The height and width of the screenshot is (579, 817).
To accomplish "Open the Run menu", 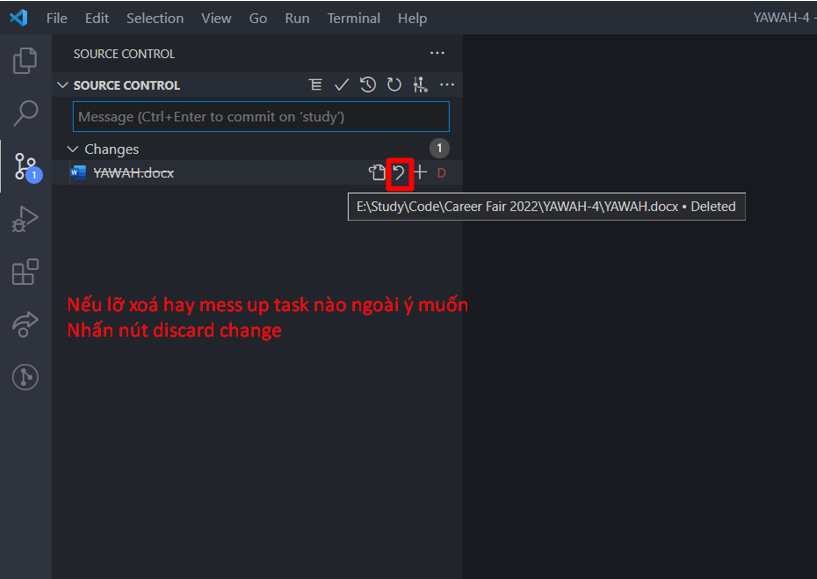I will pos(297,18).
